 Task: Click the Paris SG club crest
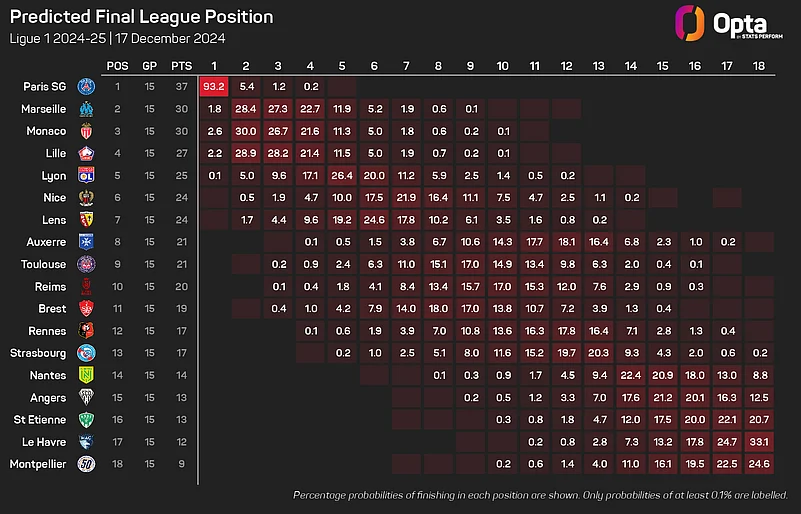pyautogui.click(x=87, y=87)
